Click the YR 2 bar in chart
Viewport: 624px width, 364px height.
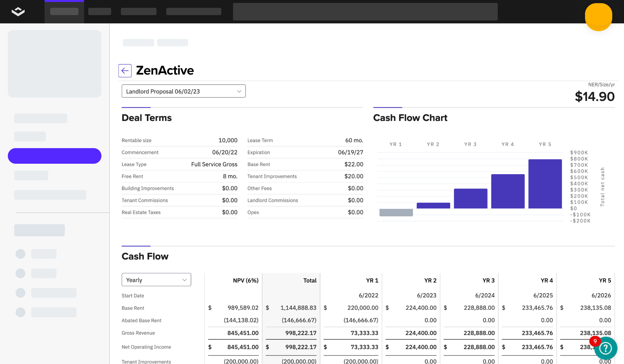(x=433, y=206)
